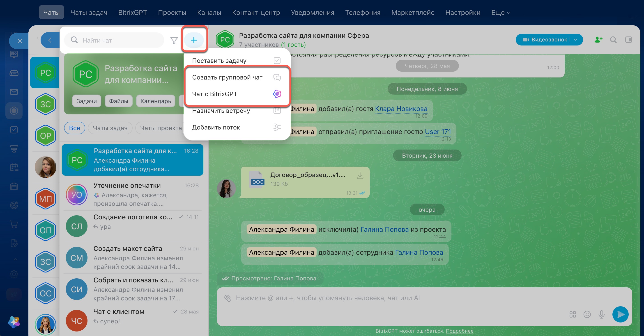644x336 pixels.
Task: Open the apps grid in message composer
Action: tap(573, 314)
